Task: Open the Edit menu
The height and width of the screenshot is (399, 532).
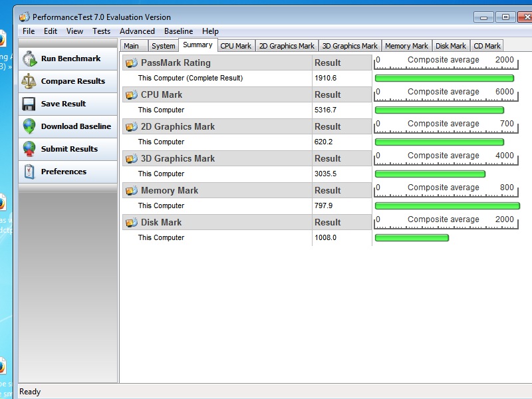Action: click(51, 31)
